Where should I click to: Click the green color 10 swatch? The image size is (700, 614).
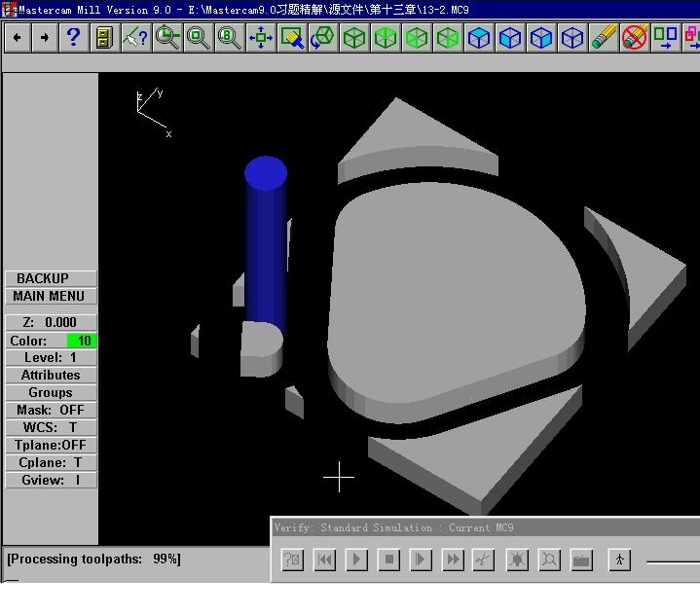81,341
